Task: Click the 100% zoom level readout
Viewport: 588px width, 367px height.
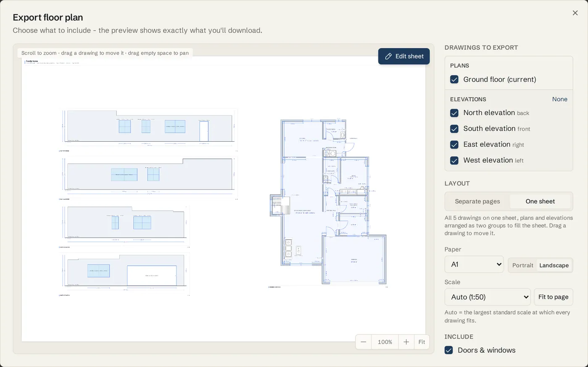Action: 385,342
